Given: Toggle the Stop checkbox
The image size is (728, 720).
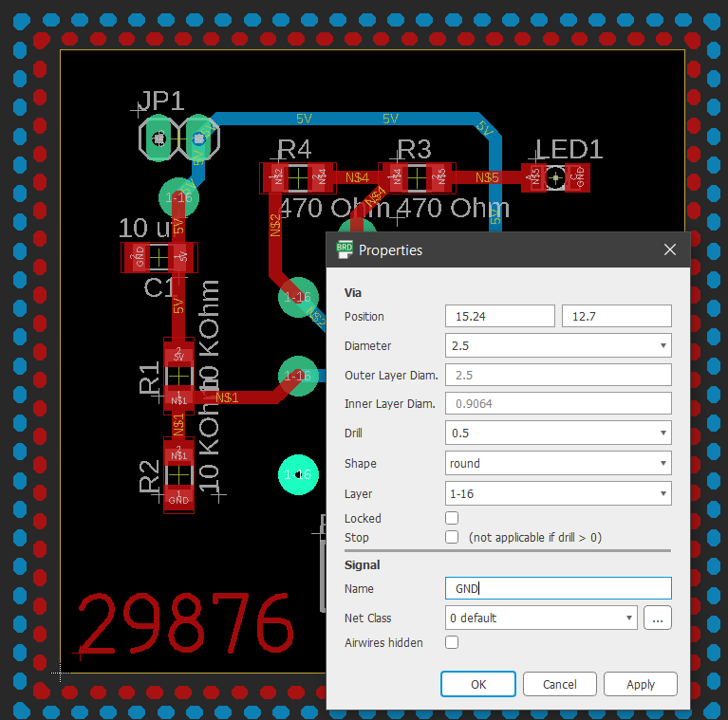Looking at the screenshot, I should (x=452, y=537).
